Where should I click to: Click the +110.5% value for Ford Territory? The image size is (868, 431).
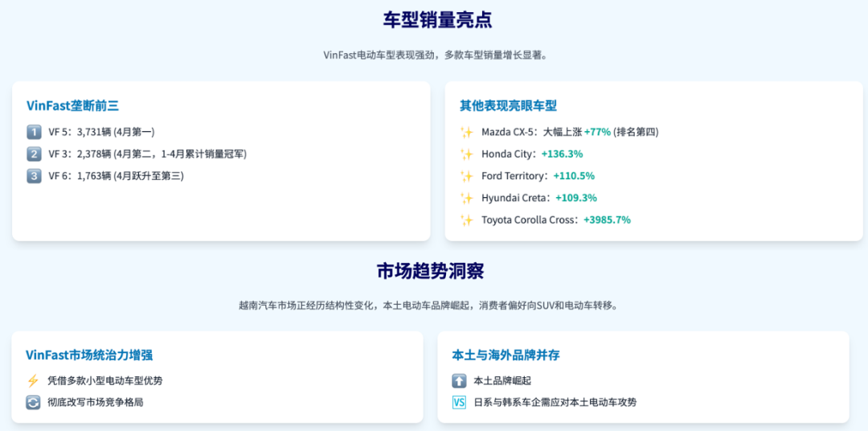(574, 176)
